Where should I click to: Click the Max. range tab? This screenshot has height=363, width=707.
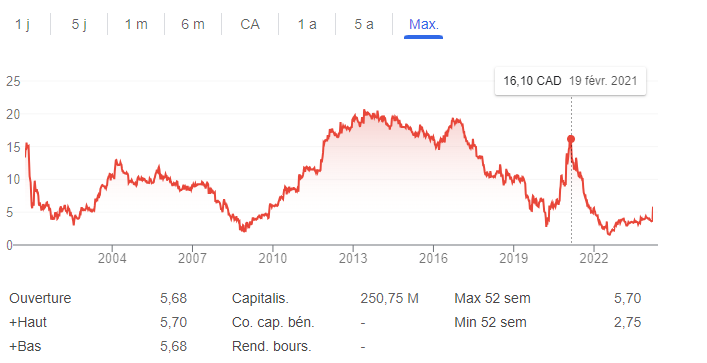(x=423, y=24)
